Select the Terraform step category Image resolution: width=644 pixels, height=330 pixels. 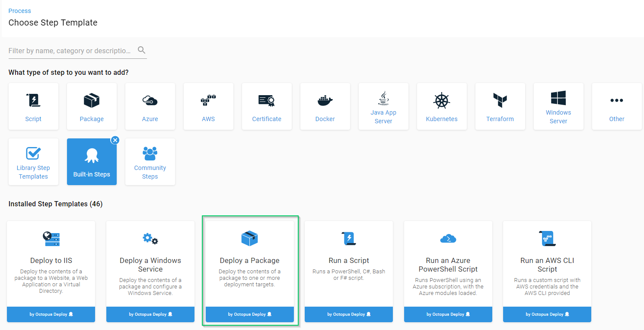coord(500,106)
